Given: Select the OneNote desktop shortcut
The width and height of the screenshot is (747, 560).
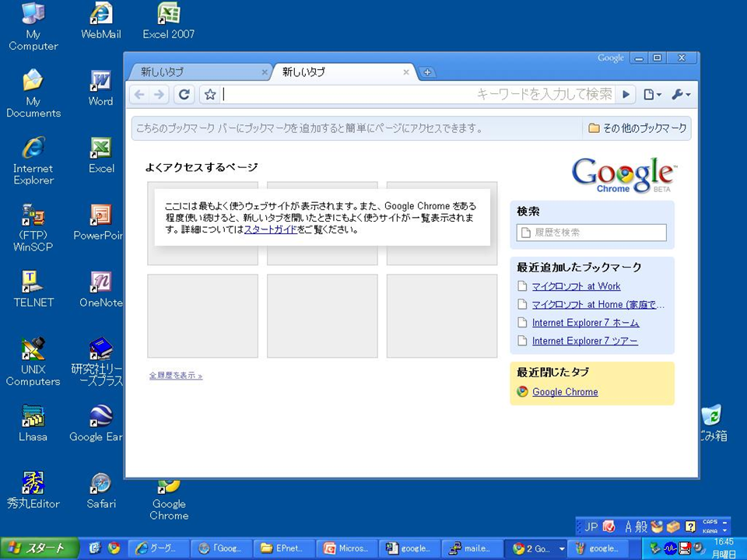Looking at the screenshot, I should [x=101, y=289].
